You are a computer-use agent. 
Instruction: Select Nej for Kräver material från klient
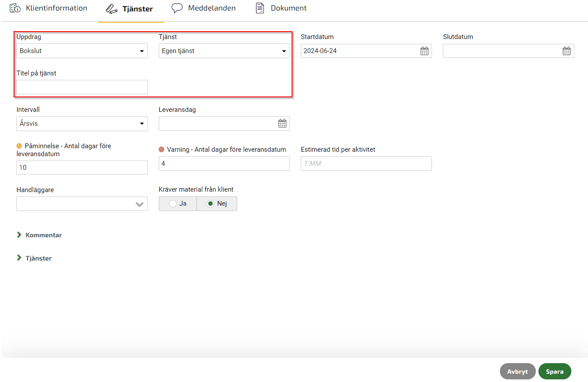point(217,203)
